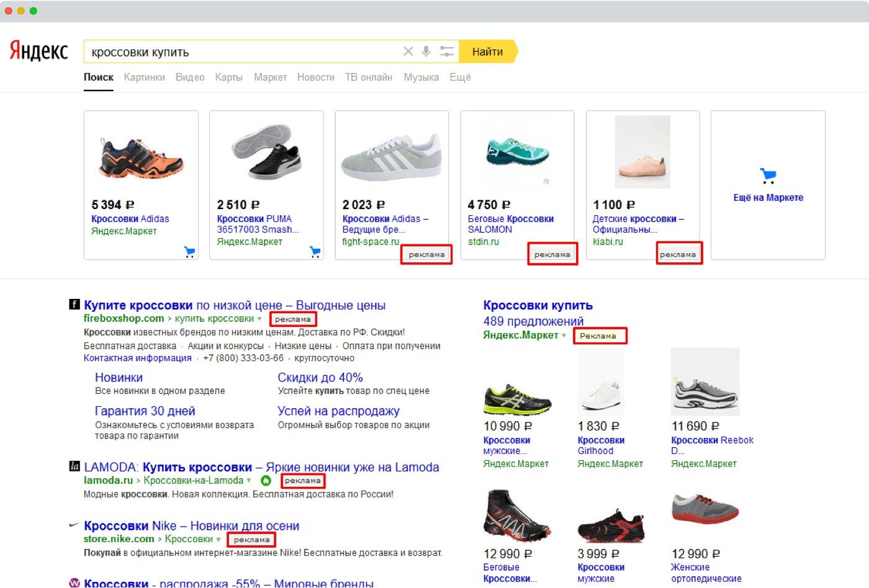This screenshot has height=588, width=869.
Task: Click the Яндекс logo
Action: tap(38, 51)
